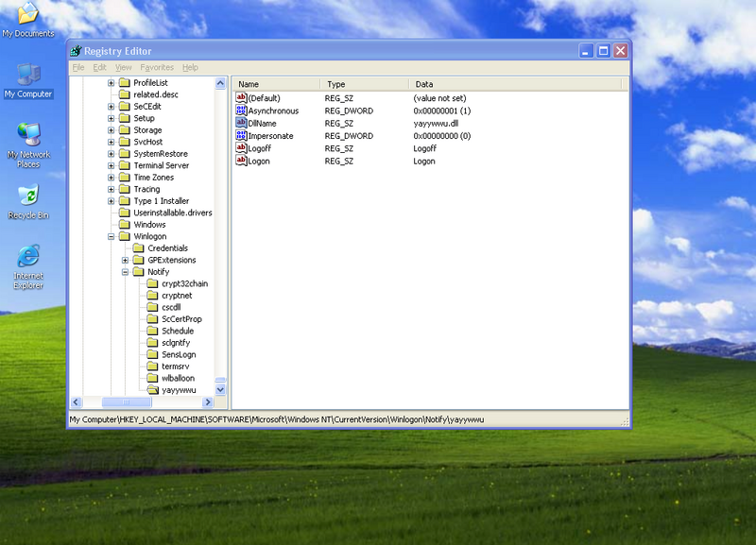756x545 pixels.
Task: Click the status bar registry path
Action: pos(277,419)
